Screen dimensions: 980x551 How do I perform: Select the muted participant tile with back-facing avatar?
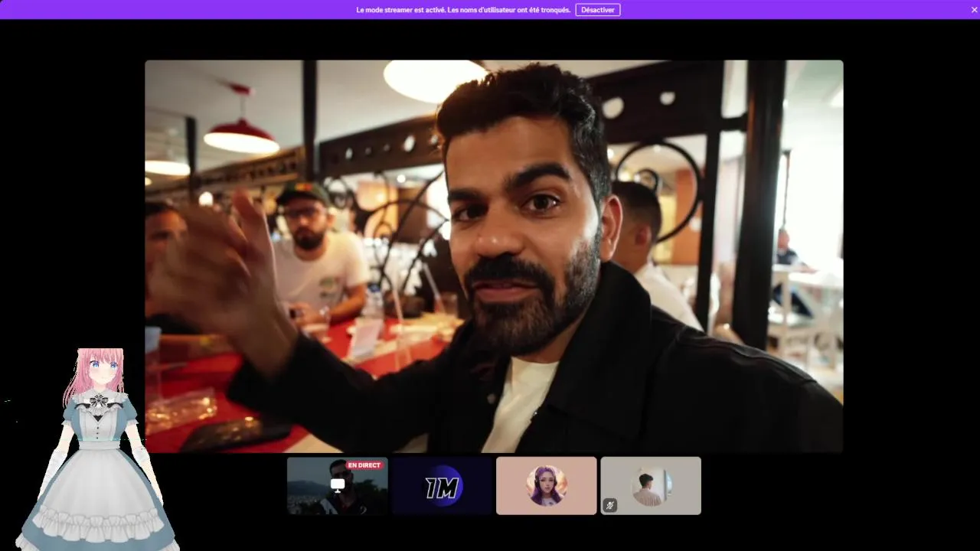click(x=651, y=486)
